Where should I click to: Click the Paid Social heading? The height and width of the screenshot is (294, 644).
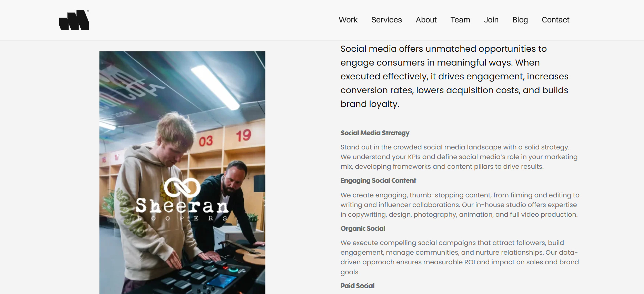click(357, 286)
